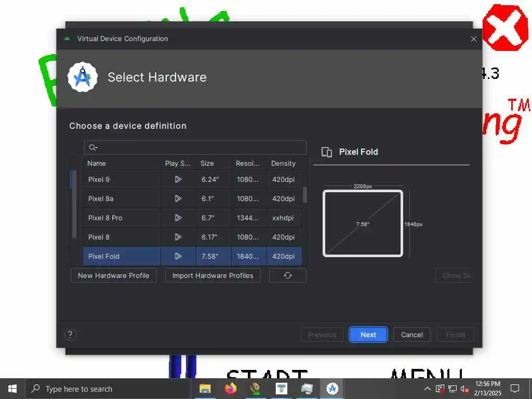Image resolution: width=532 pixels, height=399 pixels.
Task: Click the 6.24" size cell
Action: 214,179
